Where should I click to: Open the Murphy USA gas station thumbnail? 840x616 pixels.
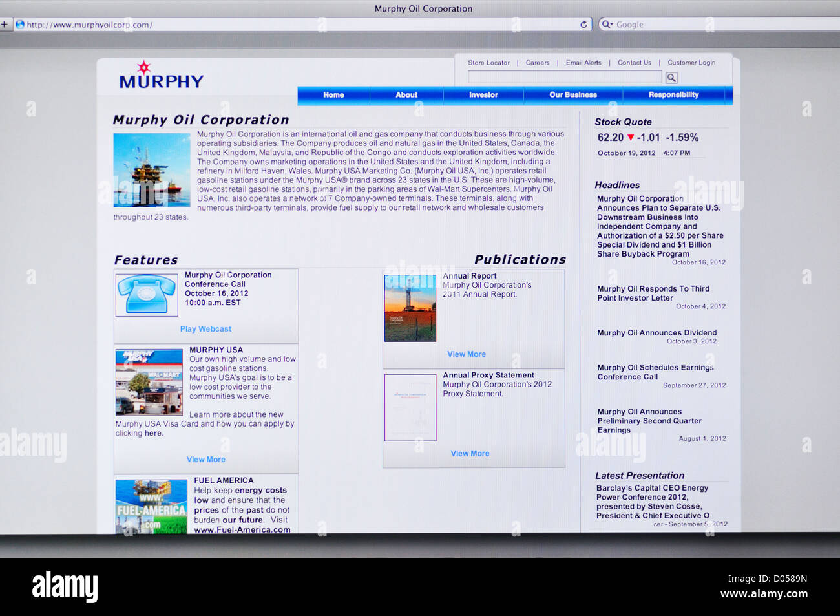[x=149, y=382]
